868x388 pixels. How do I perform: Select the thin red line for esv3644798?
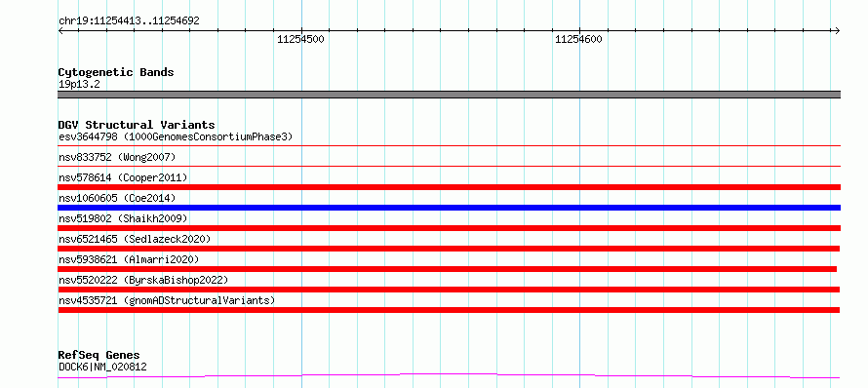tap(449, 145)
